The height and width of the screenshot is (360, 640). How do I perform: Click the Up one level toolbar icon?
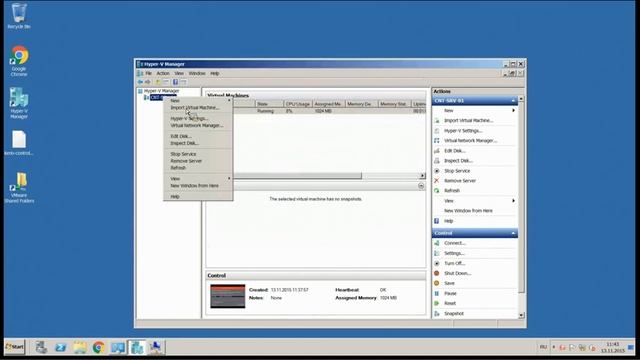pyautogui.click(x=158, y=82)
